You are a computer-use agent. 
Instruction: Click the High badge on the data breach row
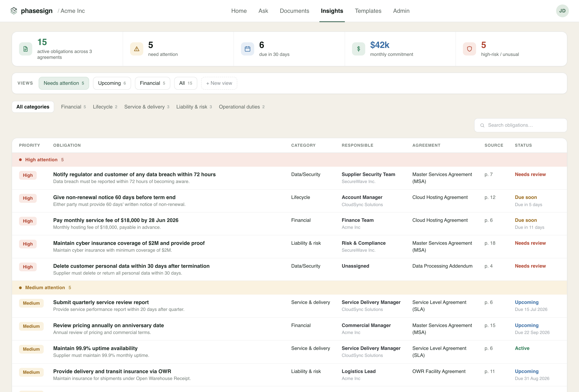pos(28,175)
